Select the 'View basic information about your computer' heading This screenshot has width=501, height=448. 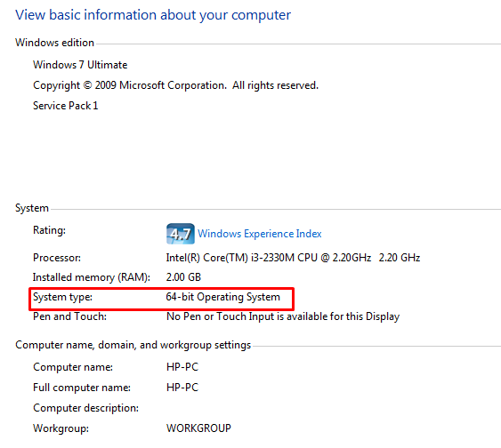[x=153, y=15]
